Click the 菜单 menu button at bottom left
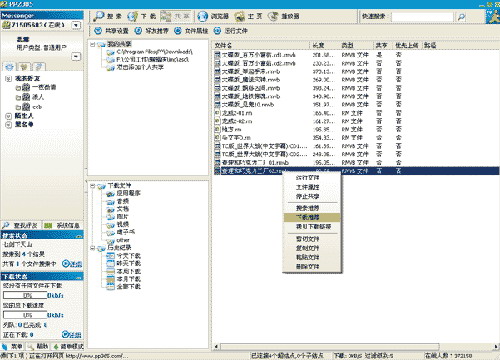The height and width of the screenshot is (360, 500). point(13,346)
